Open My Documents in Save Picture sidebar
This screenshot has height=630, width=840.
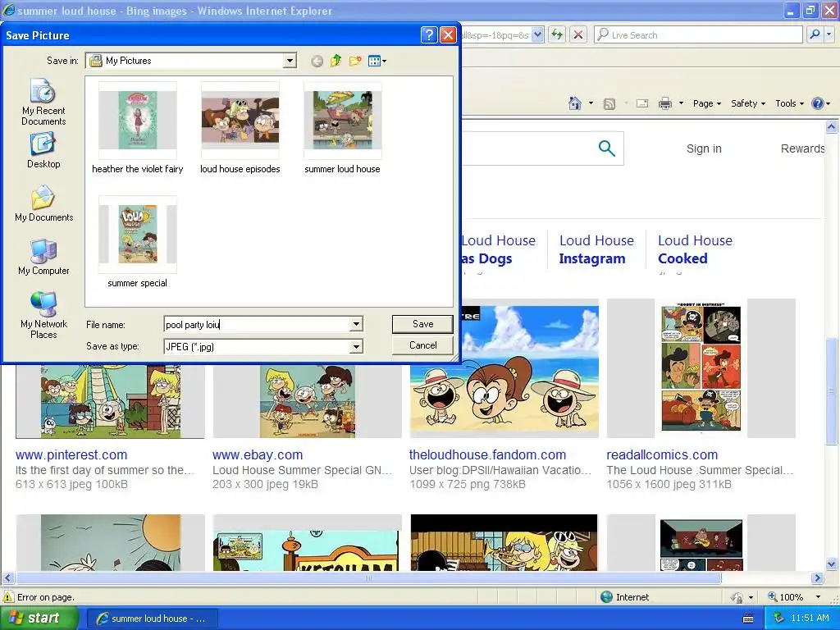pyautogui.click(x=43, y=203)
